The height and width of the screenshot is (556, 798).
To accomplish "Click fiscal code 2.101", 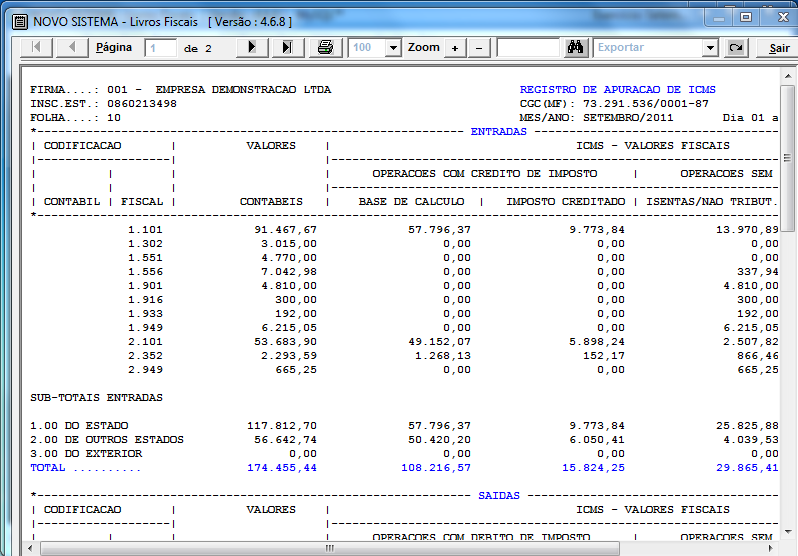I will 145,342.
